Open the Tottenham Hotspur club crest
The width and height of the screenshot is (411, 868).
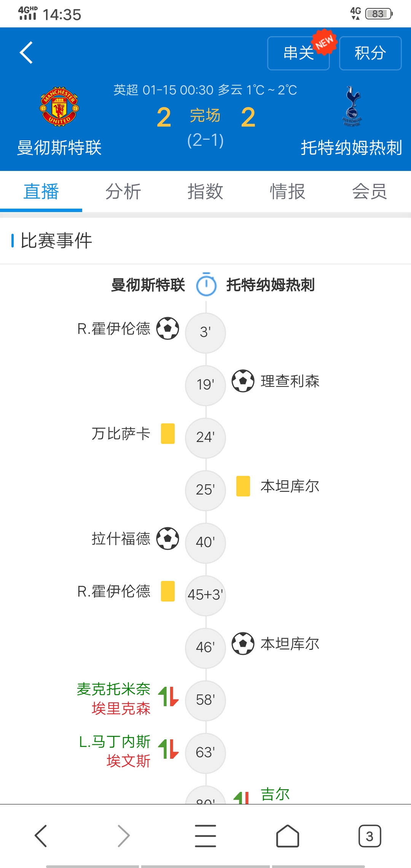[352, 106]
